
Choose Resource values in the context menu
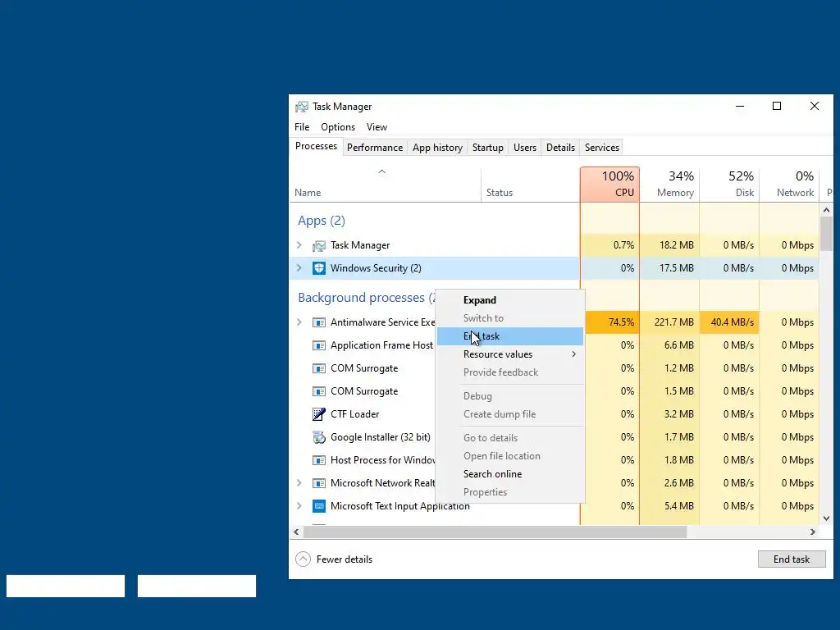510,354
